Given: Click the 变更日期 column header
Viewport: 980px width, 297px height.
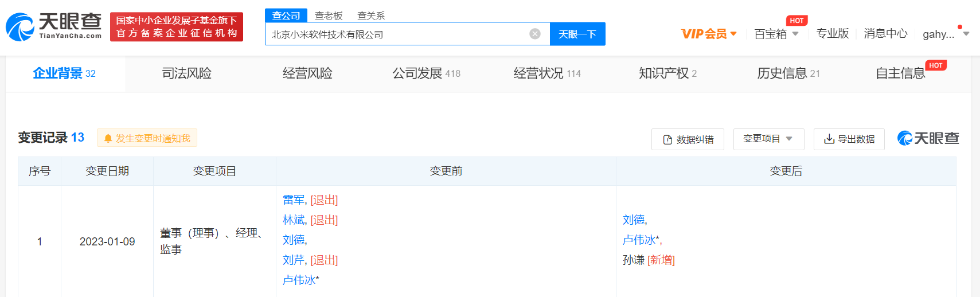Looking at the screenshot, I should [107, 171].
